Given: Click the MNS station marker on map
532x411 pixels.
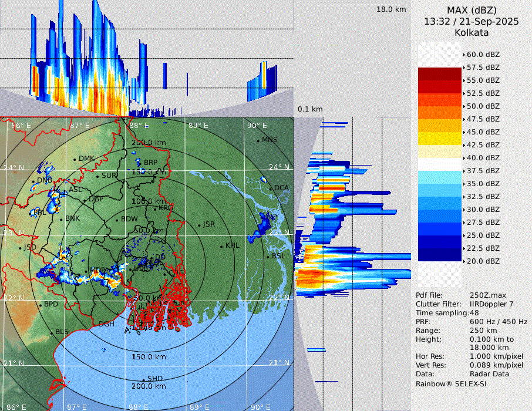Looking at the screenshot, I should [x=258, y=140].
